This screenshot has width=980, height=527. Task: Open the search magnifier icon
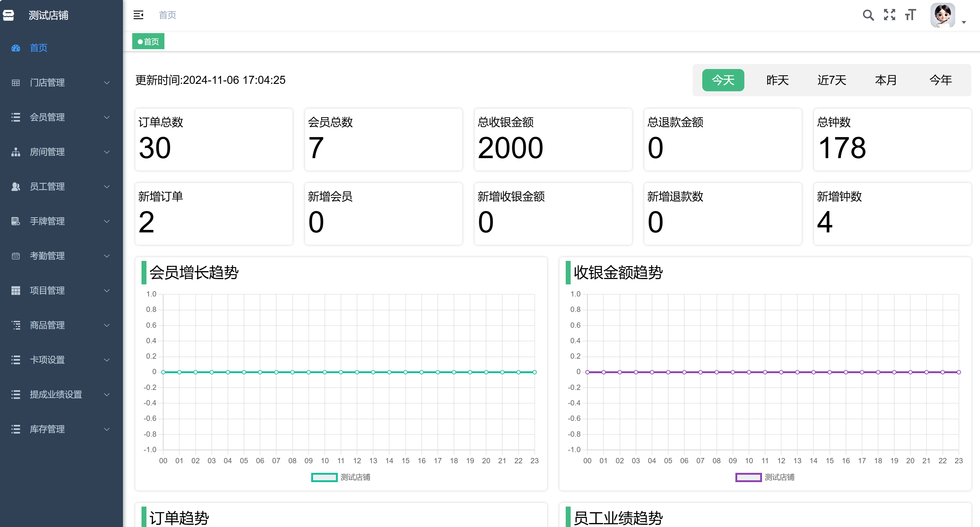[868, 15]
